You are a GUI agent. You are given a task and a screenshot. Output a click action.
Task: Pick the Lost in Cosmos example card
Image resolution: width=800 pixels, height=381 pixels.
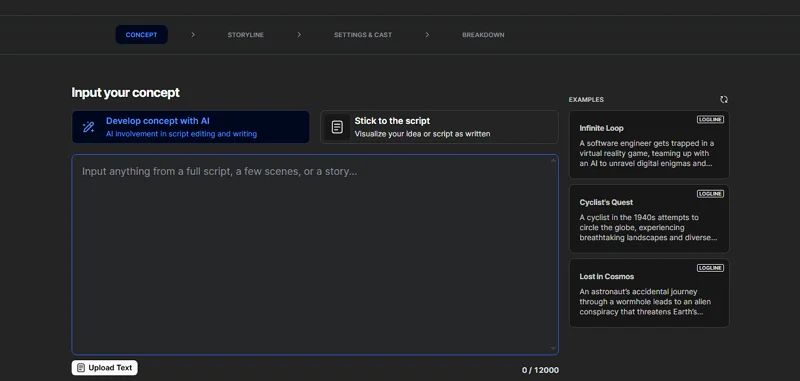pos(649,293)
